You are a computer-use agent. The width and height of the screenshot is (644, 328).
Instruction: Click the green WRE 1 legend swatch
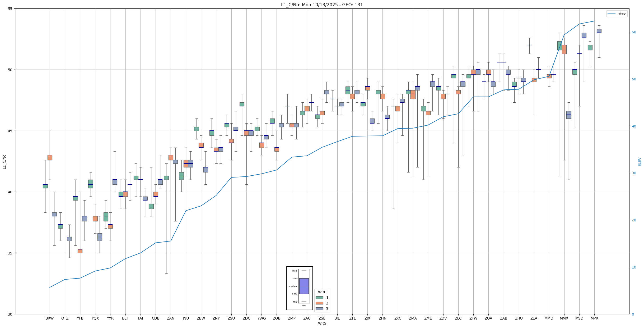[x=319, y=298]
